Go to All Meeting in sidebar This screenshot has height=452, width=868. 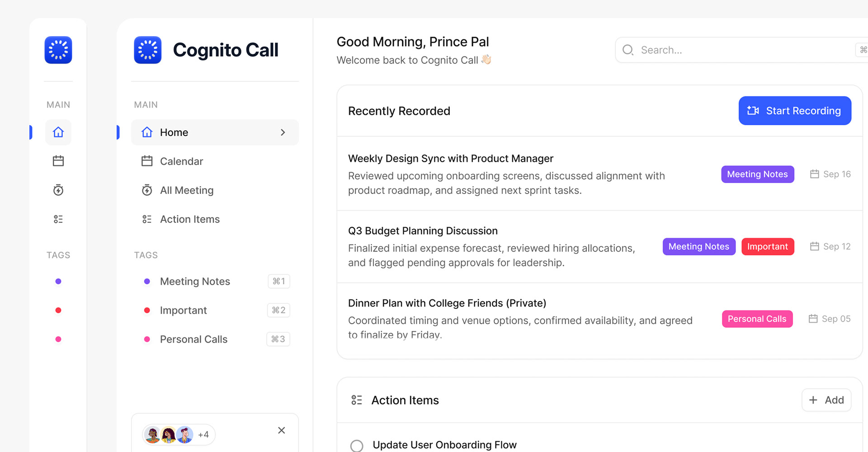pos(186,190)
